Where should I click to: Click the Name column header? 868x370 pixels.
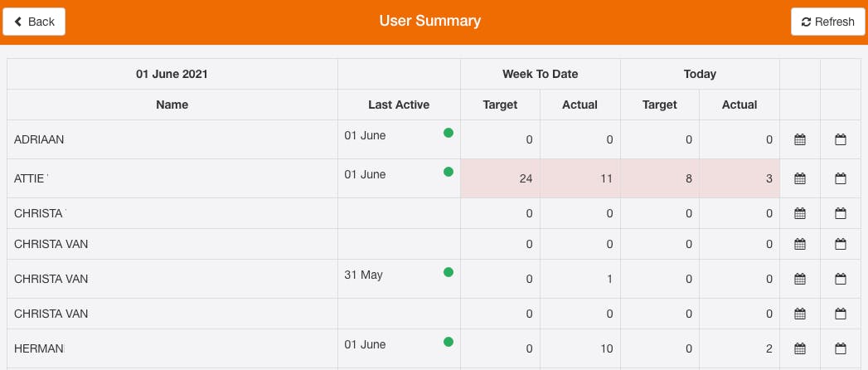pyautogui.click(x=172, y=105)
